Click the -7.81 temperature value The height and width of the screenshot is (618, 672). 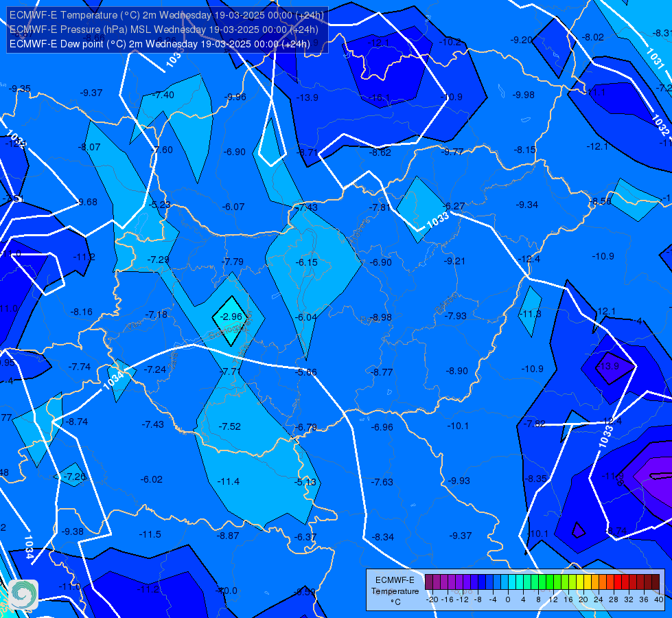380,207
